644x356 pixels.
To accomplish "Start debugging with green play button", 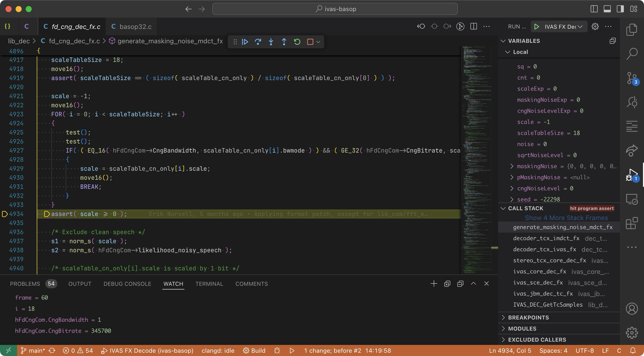I will (x=536, y=27).
